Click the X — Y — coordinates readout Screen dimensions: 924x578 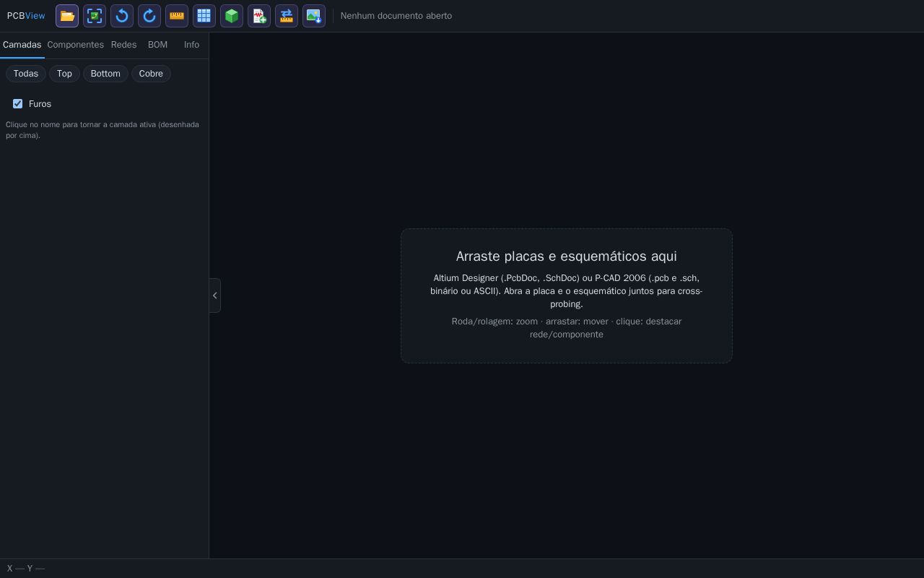[x=26, y=569]
